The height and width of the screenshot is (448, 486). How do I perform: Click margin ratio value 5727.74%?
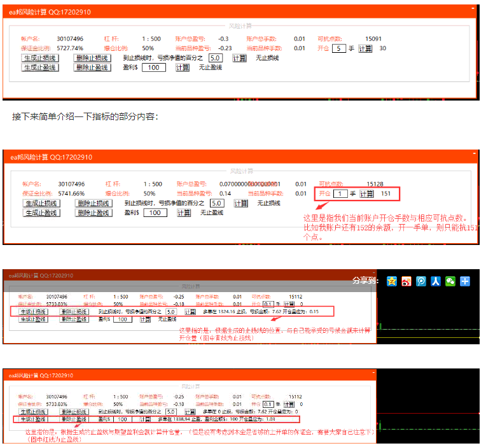70,48
